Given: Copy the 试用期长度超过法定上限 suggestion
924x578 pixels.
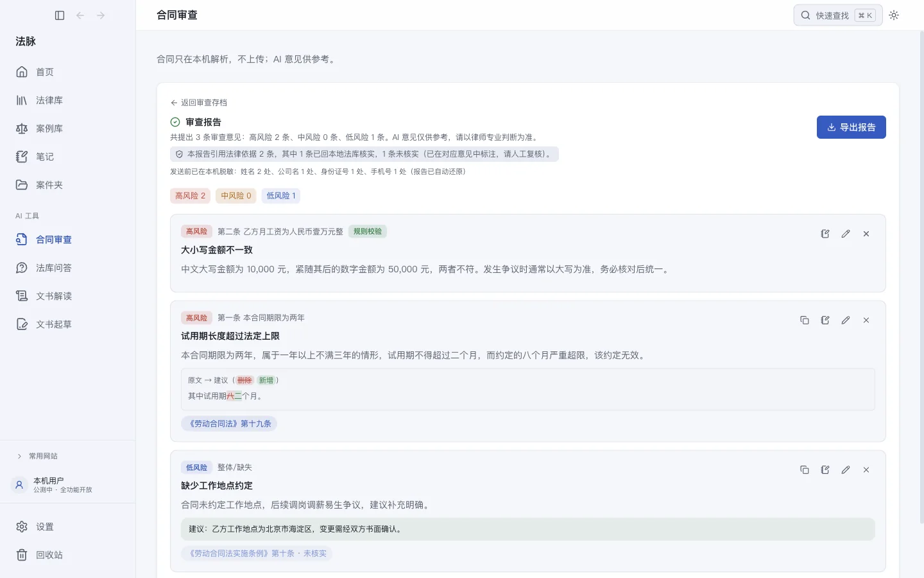Looking at the screenshot, I should pyautogui.click(x=805, y=320).
